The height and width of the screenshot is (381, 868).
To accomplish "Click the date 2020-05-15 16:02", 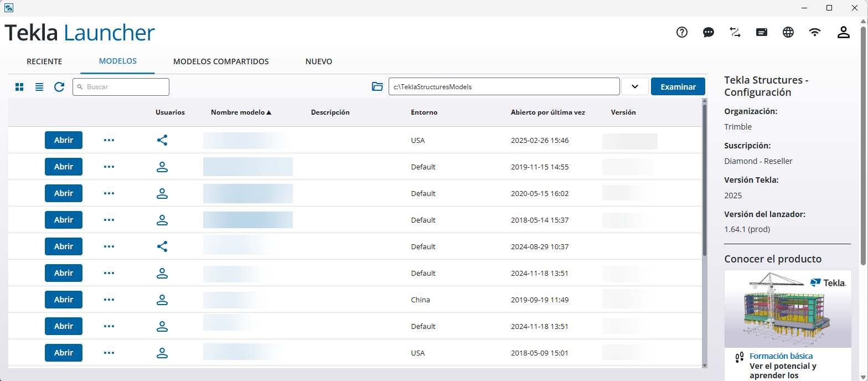I will click(x=540, y=193).
